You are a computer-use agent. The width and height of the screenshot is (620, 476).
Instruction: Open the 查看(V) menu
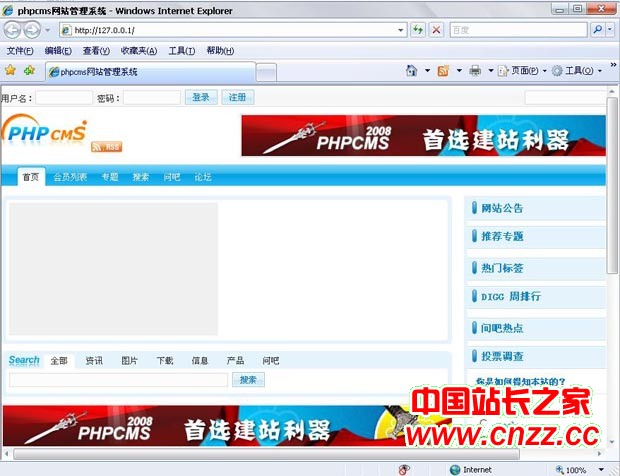[x=96, y=51]
